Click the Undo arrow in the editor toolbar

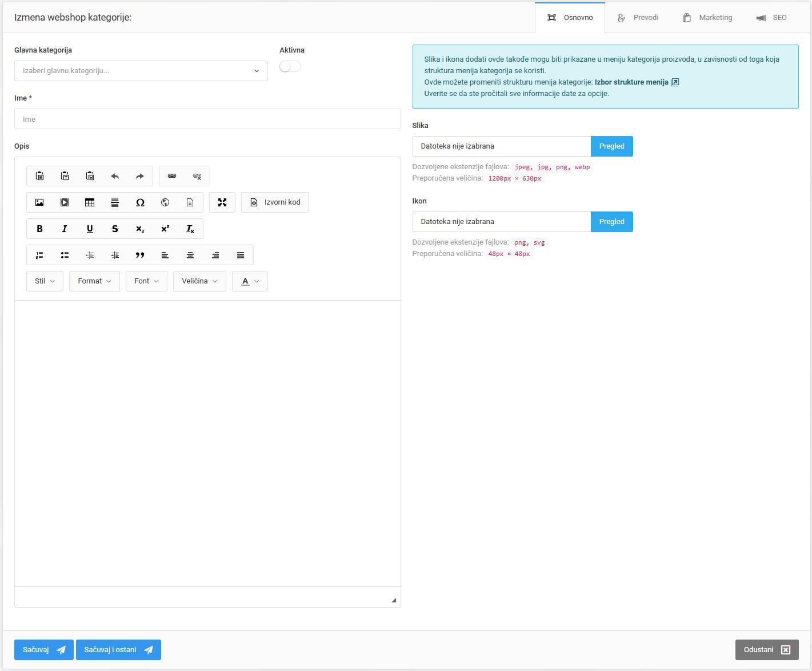[115, 176]
